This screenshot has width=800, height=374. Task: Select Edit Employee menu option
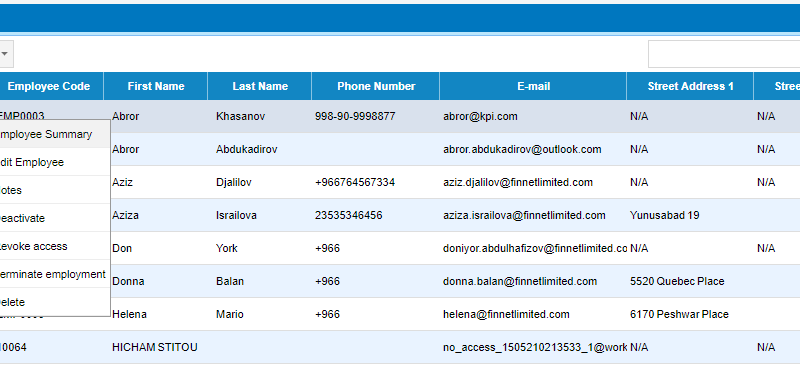[54, 162]
